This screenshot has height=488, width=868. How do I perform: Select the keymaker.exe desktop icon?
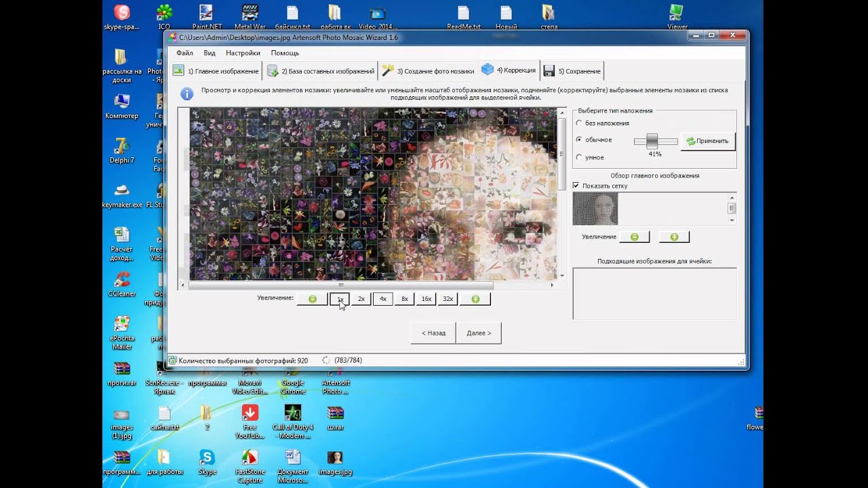[122, 195]
